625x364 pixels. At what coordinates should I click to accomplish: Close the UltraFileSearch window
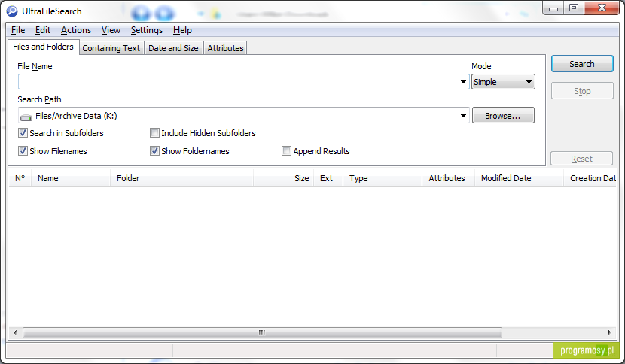[602, 8]
